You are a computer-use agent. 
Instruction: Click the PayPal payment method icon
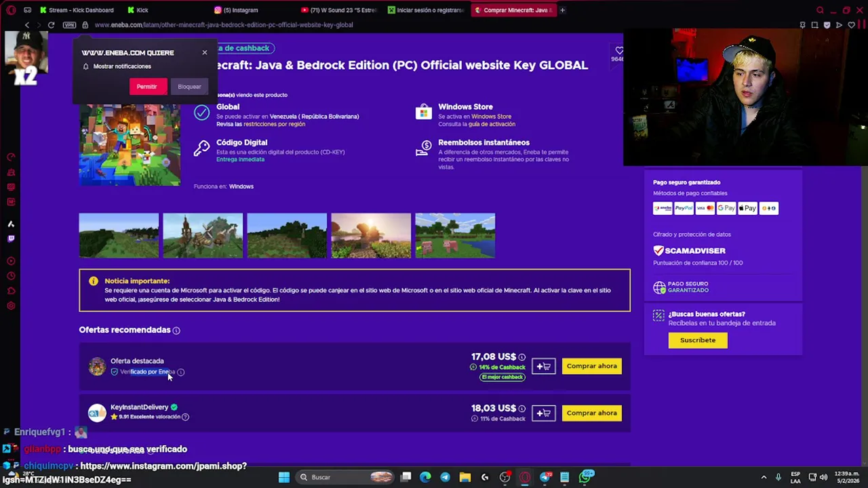tap(684, 208)
